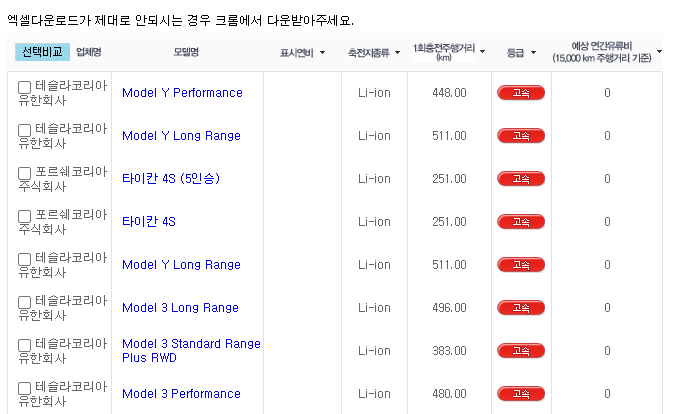Select the 496.00 range value
This screenshot has width=674, height=414.
point(449,308)
